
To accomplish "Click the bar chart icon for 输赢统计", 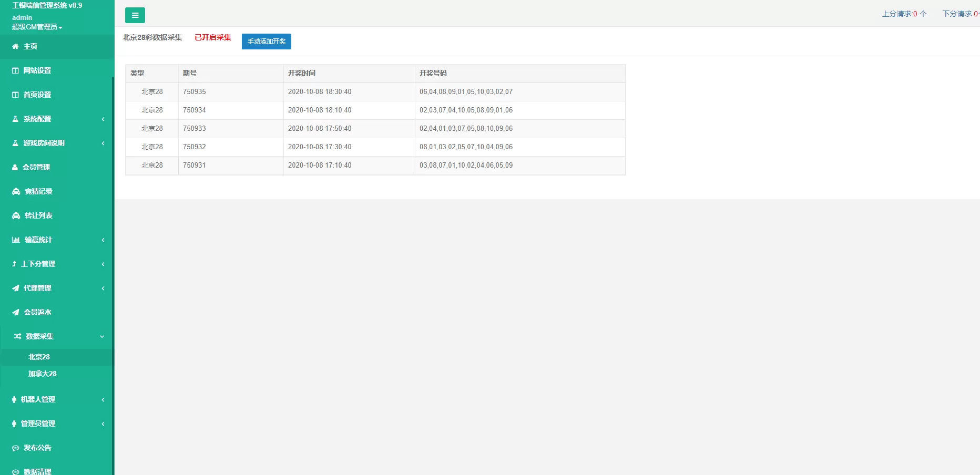I will tap(16, 240).
